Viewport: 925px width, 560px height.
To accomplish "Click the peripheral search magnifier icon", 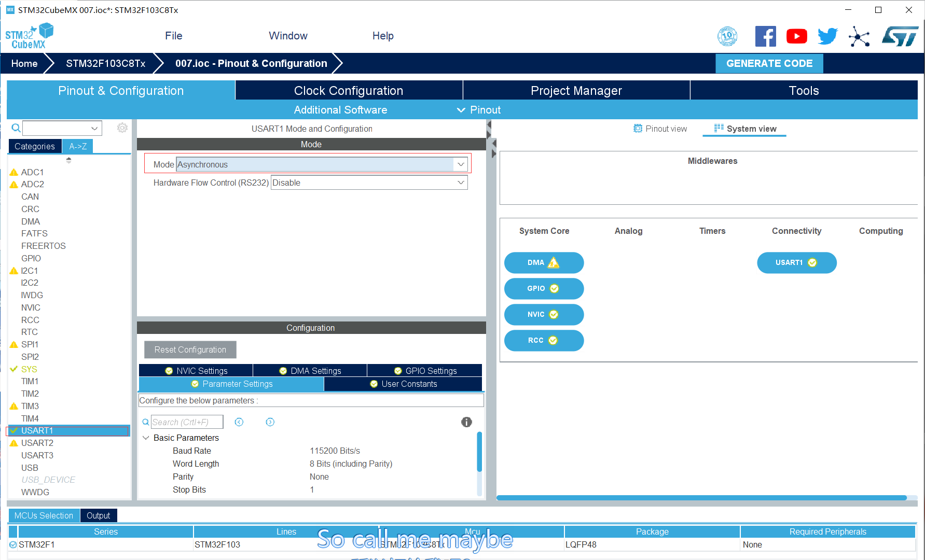I will [16, 128].
